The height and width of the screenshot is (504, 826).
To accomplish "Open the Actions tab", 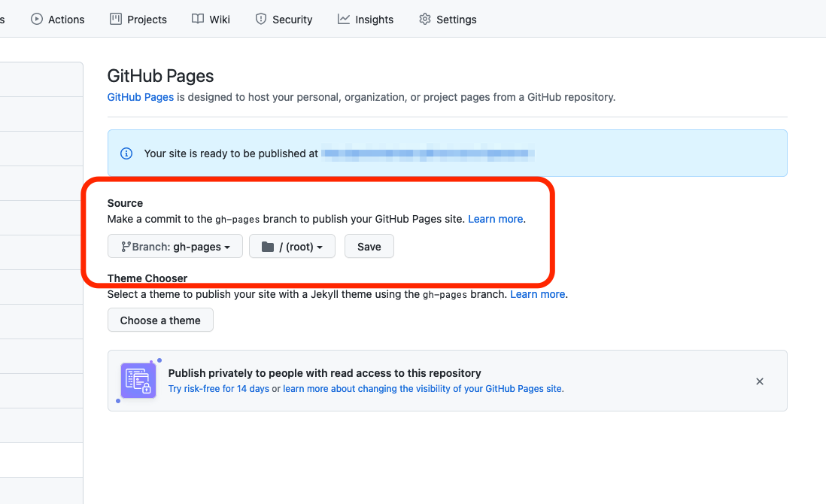I will pyautogui.click(x=57, y=20).
